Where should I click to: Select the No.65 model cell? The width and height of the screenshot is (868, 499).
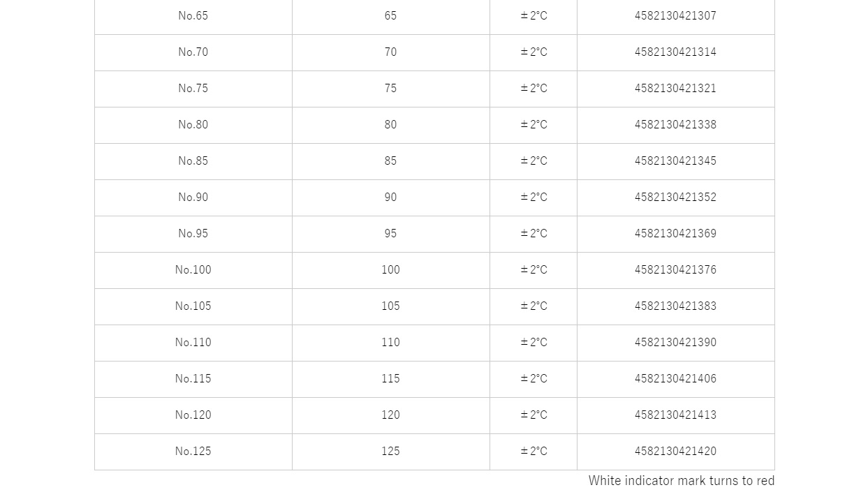pyautogui.click(x=193, y=15)
